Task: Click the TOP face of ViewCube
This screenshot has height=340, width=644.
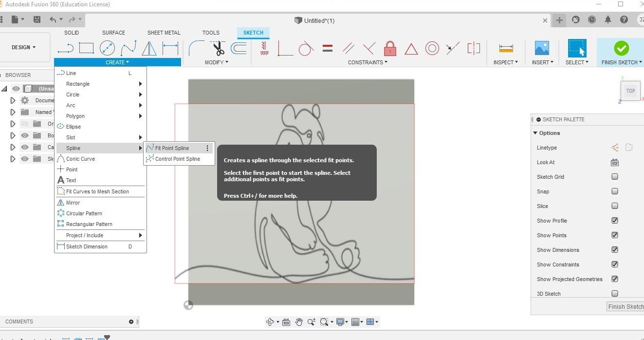Action: pyautogui.click(x=630, y=91)
